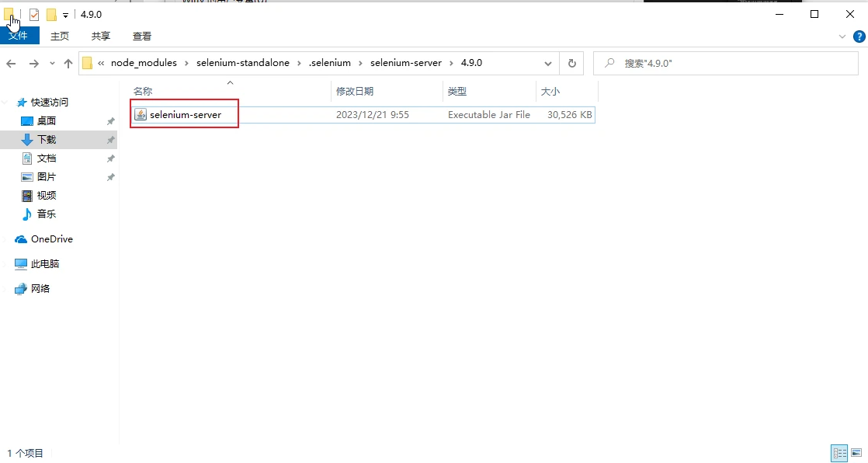This screenshot has height=463, width=868.
Task: Expand subfolders after selenium-standalone breadcrumb
Action: [299, 63]
